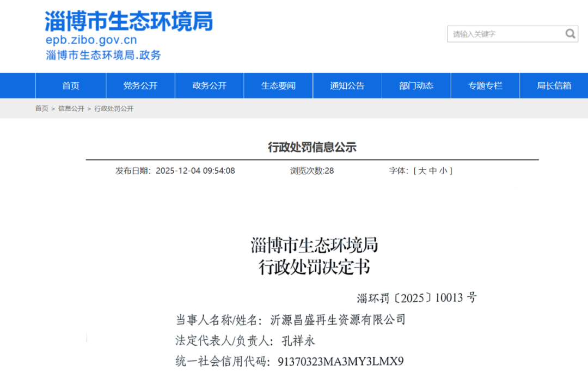Click the 信息公开 breadcrumb link
The height and width of the screenshot is (372, 588).
pyautogui.click(x=71, y=108)
